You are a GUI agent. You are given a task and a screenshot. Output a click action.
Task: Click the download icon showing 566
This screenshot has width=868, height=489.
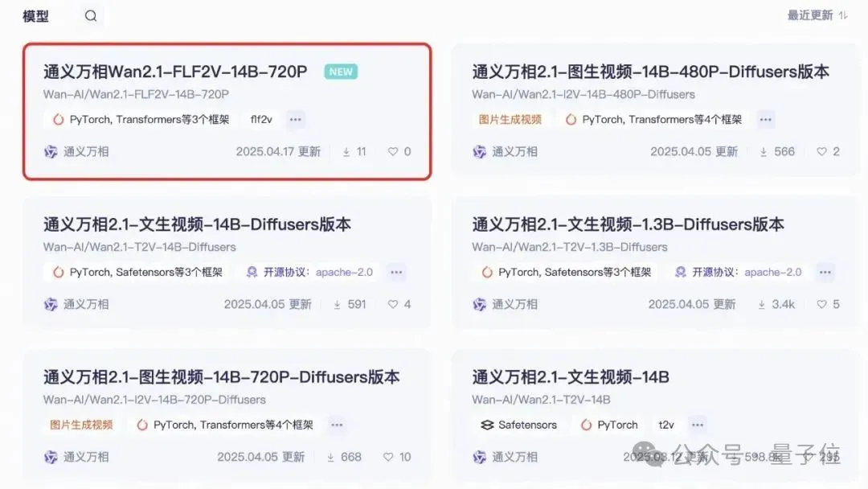(x=764, y=152)
